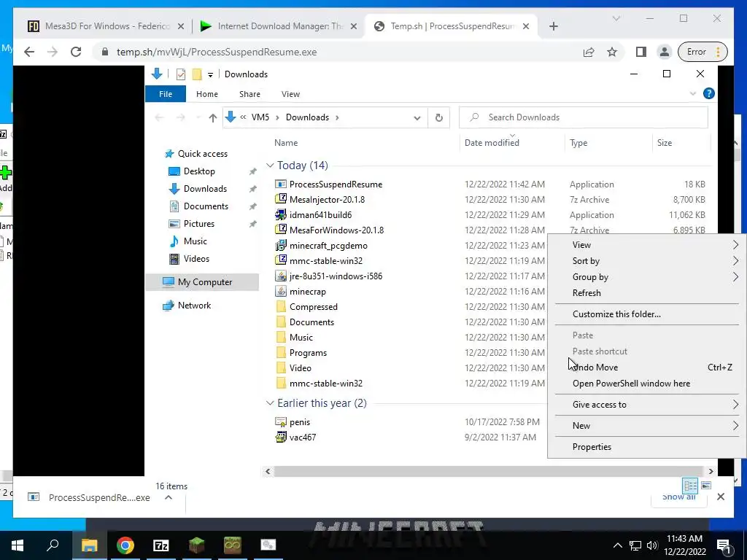This screenshot has height=560, width=747.
Task: Open Music in the navigation pane
Action: coord(196,241)
